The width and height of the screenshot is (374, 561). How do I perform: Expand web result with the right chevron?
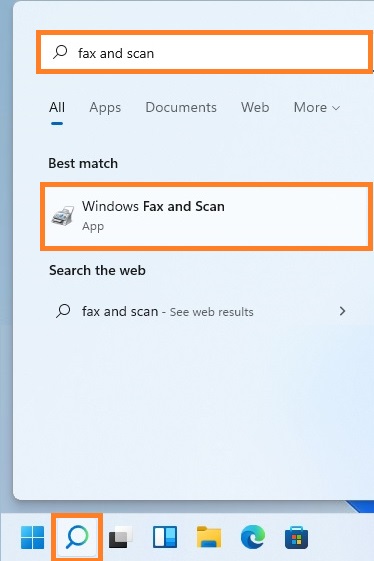click(x=343, y=311)
